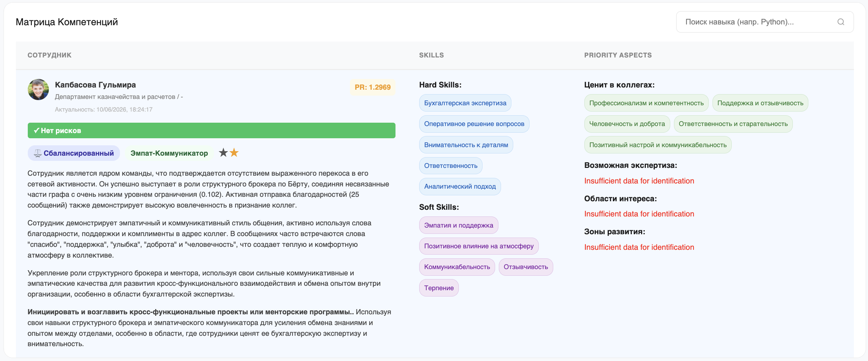This screenshot has height=361, width=868.
Task: Sort by the Сотрудник column header
Action: pyautogui.click(x=50, y=55)
